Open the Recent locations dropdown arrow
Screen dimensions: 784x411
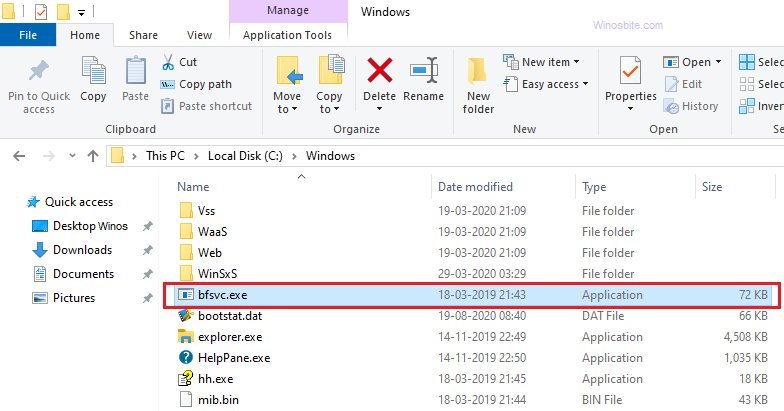tap(72, 156)
